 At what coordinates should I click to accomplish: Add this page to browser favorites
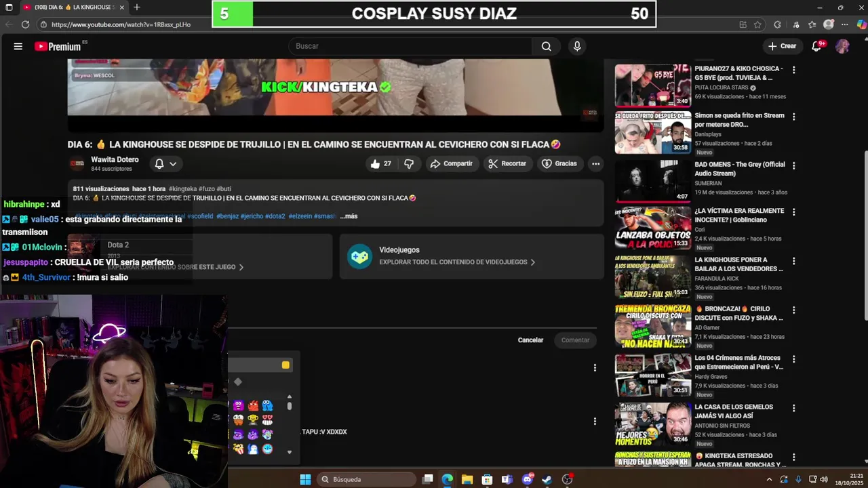(757, 24)
